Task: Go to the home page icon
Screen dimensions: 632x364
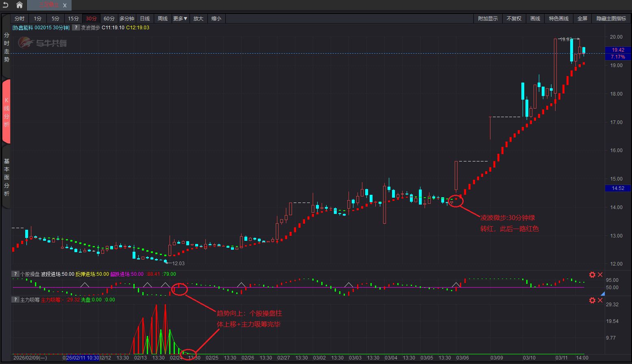Action: tap(19, 5)
